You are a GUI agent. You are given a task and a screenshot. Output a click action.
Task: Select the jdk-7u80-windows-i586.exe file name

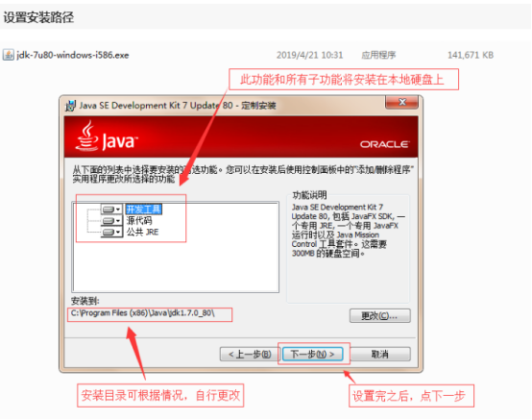coord(73,55)
